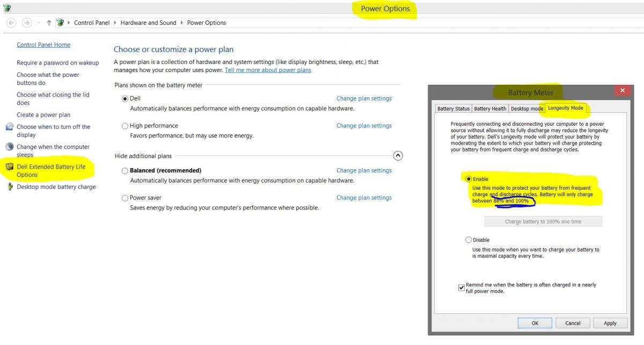Toggle the Remind me battery checkbox
The height and width of the screenshot is (345, 644).
[461, 288]
